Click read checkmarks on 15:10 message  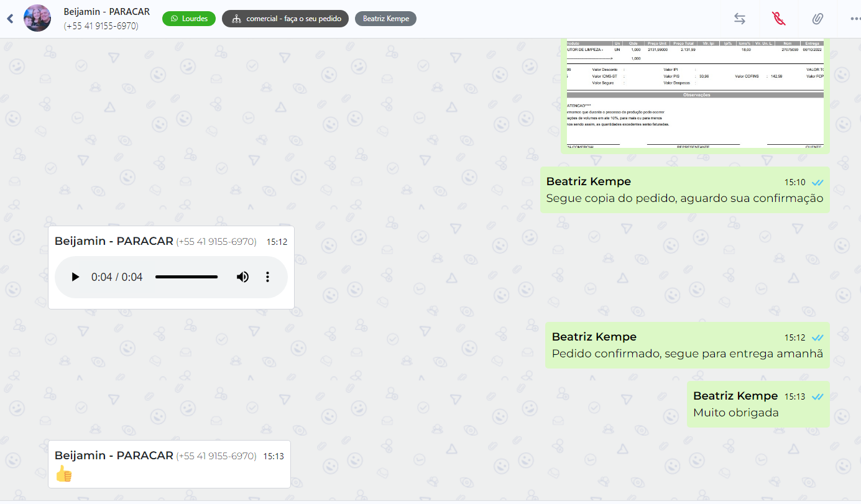coord(817,182)
